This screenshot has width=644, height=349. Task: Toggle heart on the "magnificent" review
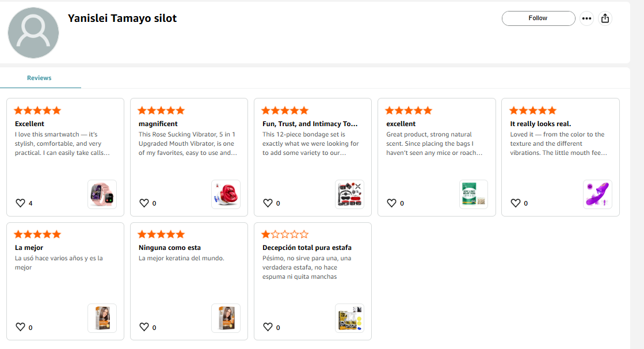click(x=144, y=203)
